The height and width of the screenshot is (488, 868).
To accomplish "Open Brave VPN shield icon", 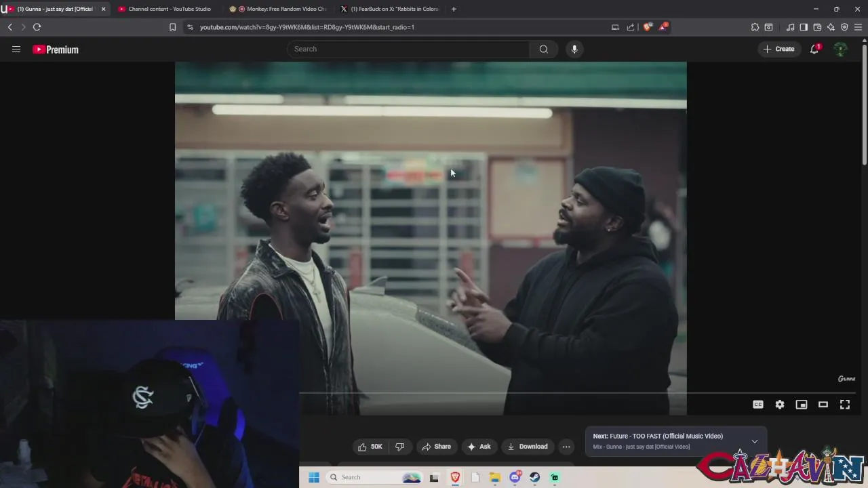I will click(x=844, y=27).
